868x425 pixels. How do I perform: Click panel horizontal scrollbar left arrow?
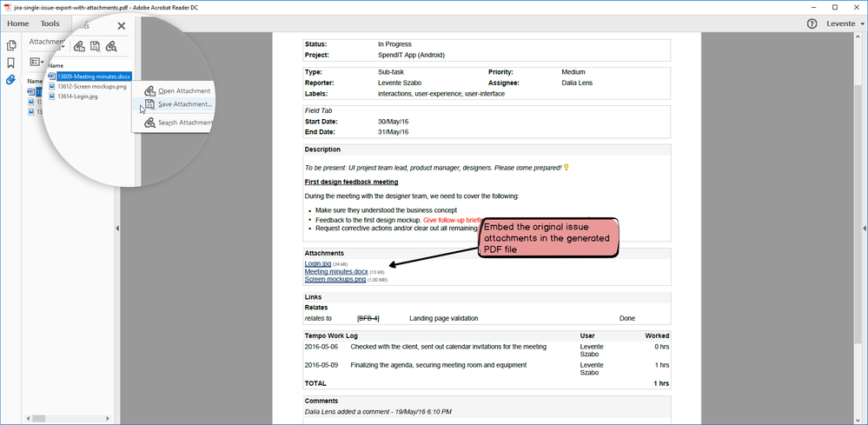coord(28,418)
